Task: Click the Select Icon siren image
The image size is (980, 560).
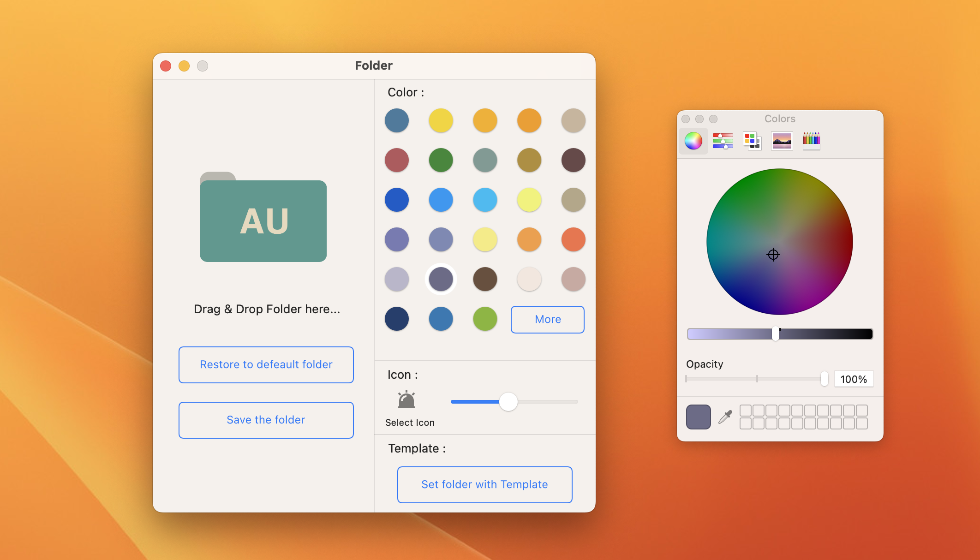Action: click(406, 400)
